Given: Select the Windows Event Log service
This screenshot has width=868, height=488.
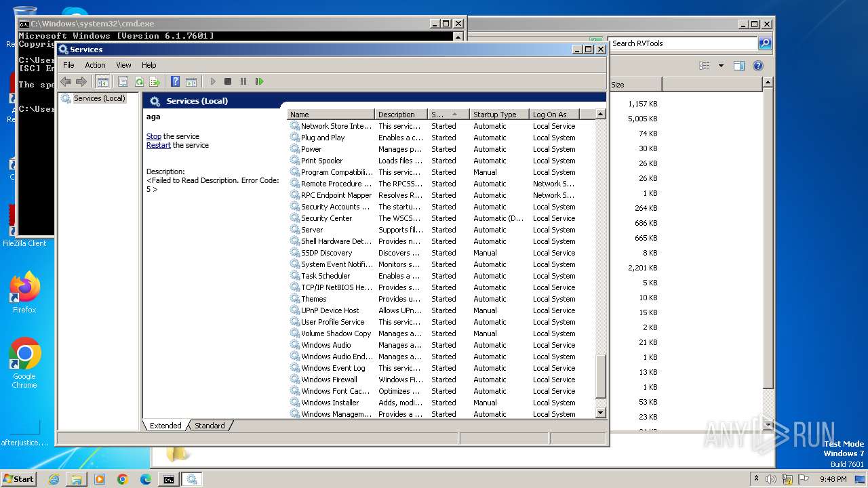Looking at the screenshot, I should point(441,368).
